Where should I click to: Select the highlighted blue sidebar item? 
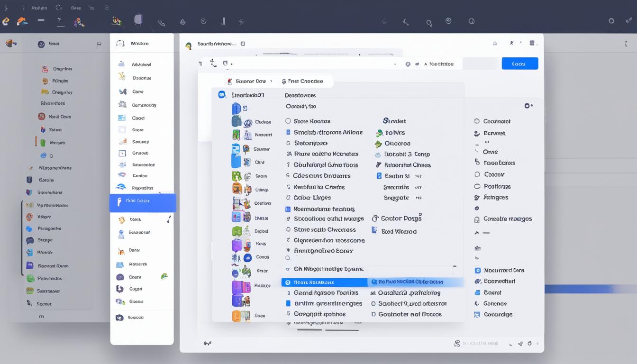[x=143, y=202]
